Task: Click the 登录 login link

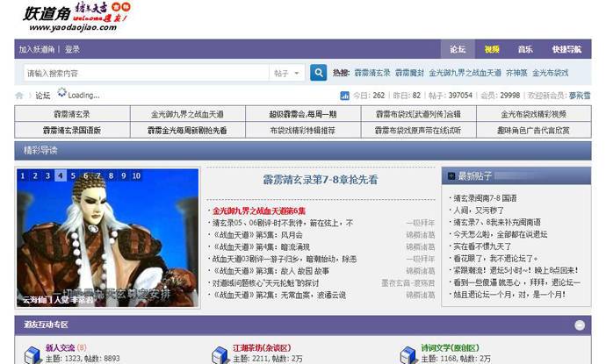Action: coord(72,49)
